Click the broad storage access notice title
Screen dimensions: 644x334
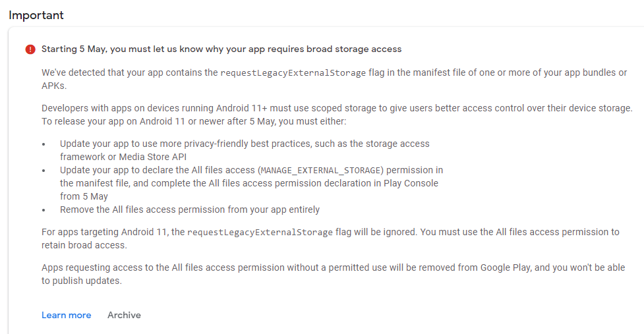(x=221, y=49)
